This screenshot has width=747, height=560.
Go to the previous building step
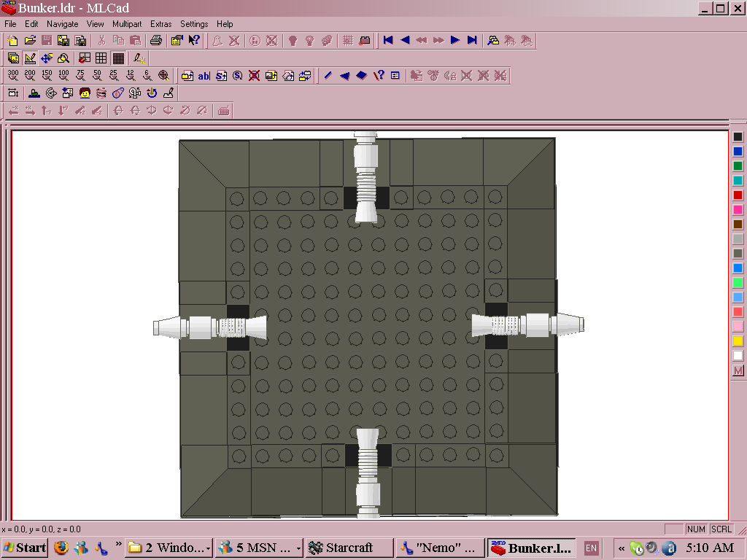click(405, 41)
